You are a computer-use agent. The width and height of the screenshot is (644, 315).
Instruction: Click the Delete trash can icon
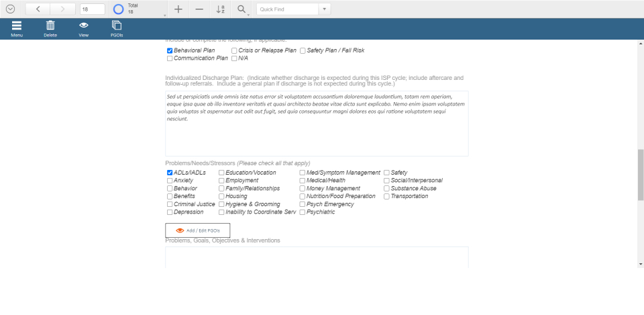[50, 26]
